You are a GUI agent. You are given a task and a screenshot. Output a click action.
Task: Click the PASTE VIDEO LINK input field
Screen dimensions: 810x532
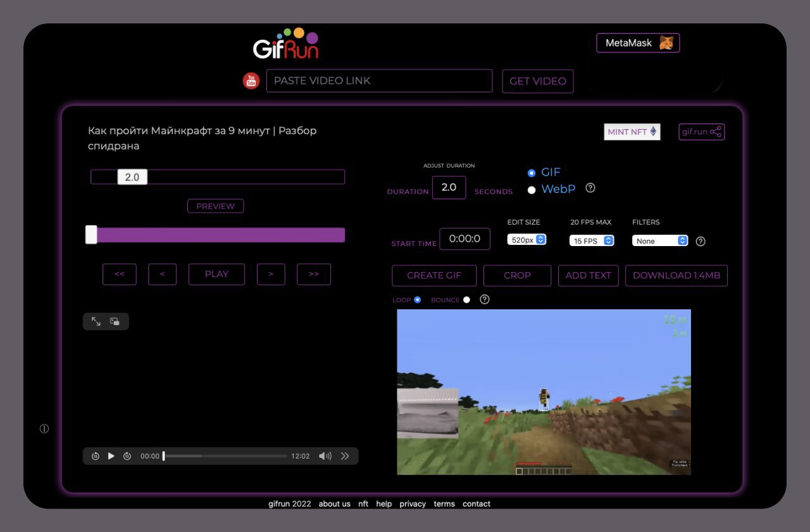pyautogui.click(x=379, y=81)
